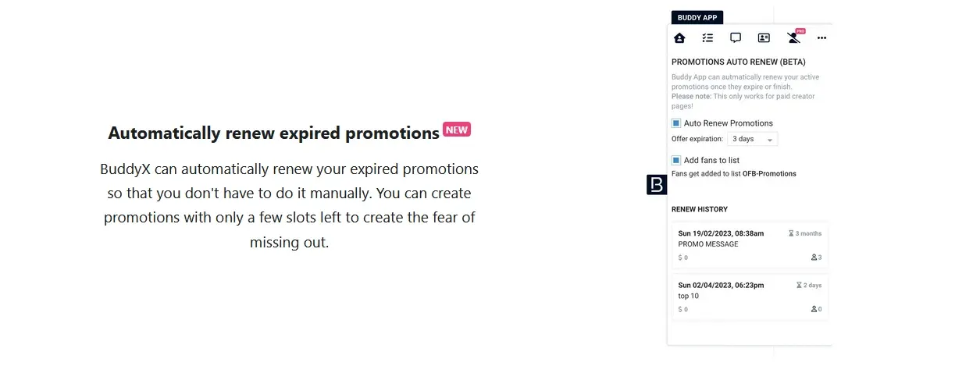Open the Offer expiration 3 days dropdown

pyautogui.click(x=753, y=139)
